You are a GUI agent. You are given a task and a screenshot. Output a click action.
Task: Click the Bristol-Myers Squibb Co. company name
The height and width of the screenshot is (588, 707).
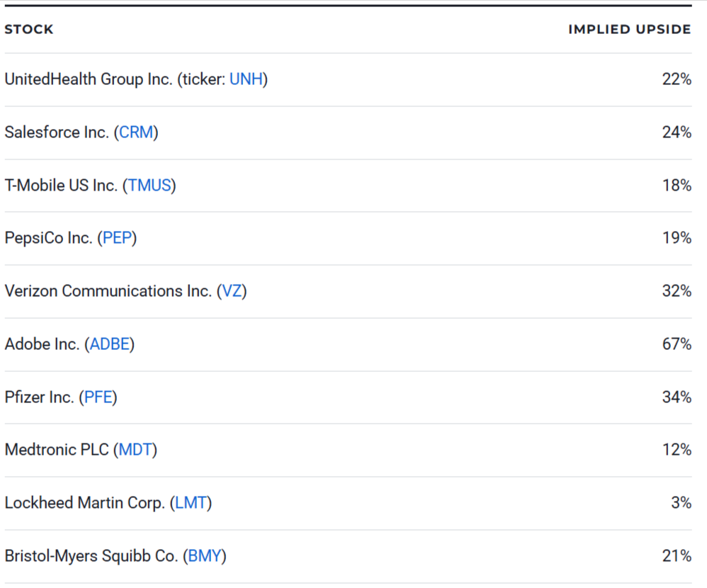(91, 556)
